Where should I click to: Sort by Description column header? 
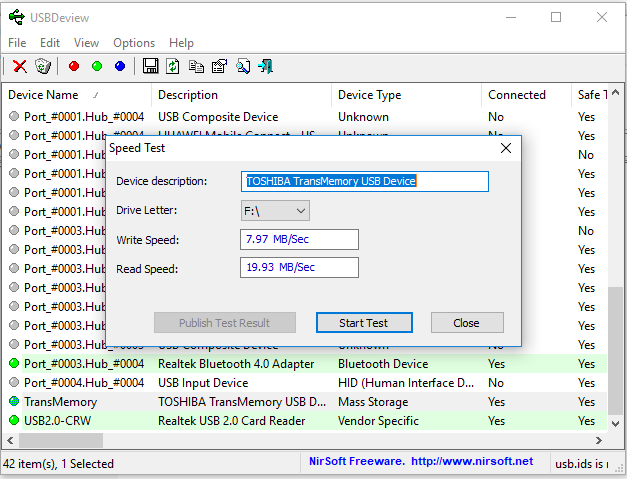242,95
